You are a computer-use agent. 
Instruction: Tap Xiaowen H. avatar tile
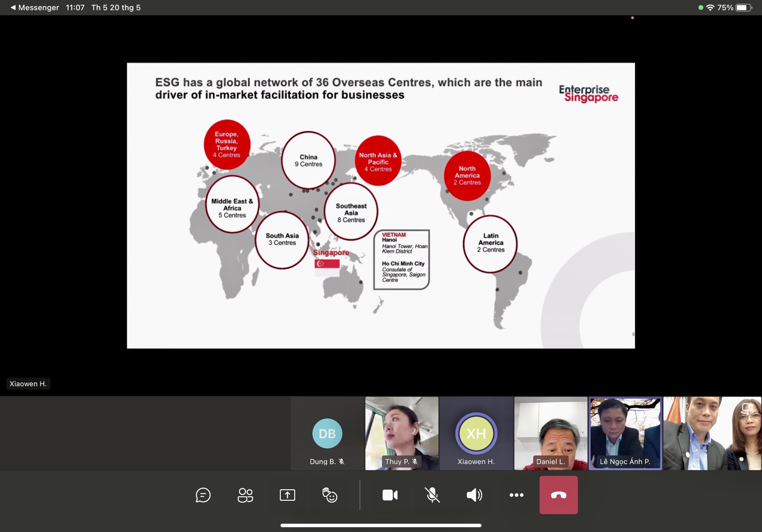[476, 433]
